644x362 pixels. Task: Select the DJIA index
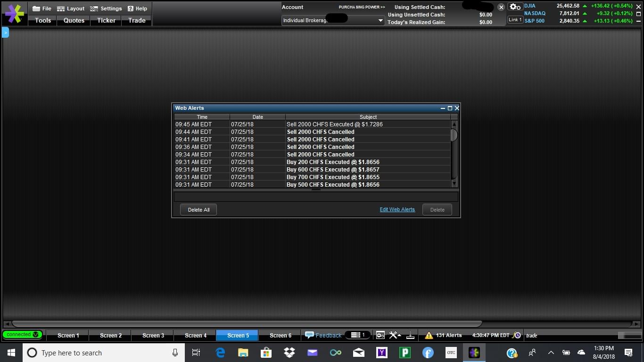[530, 6]
